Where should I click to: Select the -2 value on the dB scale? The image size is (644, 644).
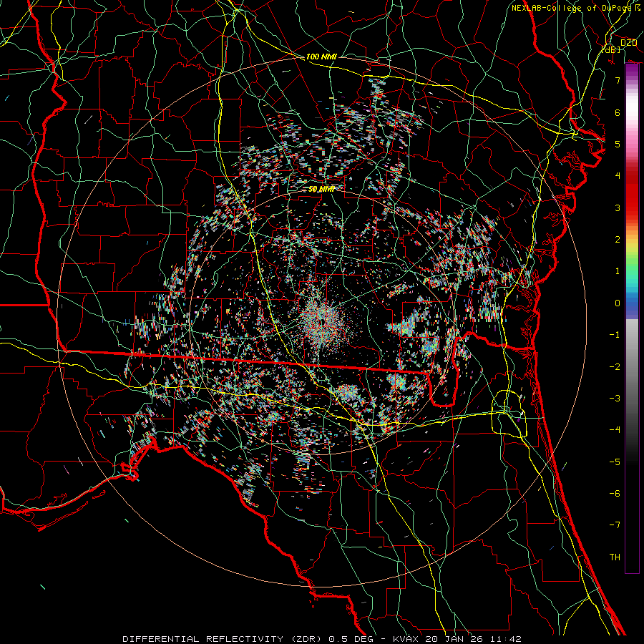click(x=615, y=366)
